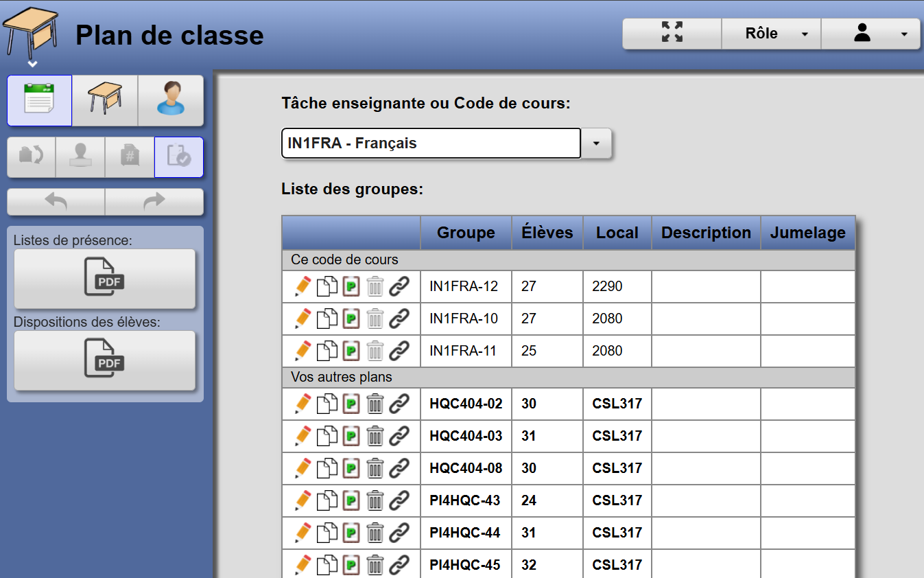Expand the chevron below the desk logo
Viewport: 924px width, 578px height.
pos(32,65)
